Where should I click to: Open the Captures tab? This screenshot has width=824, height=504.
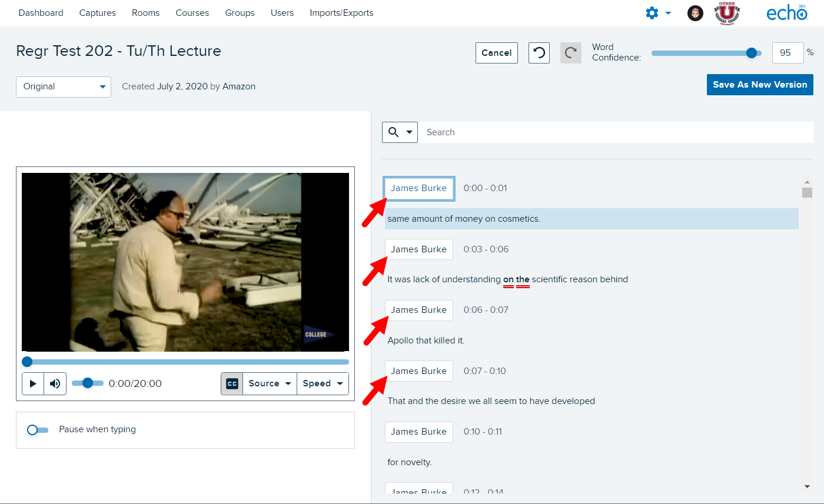98,13
